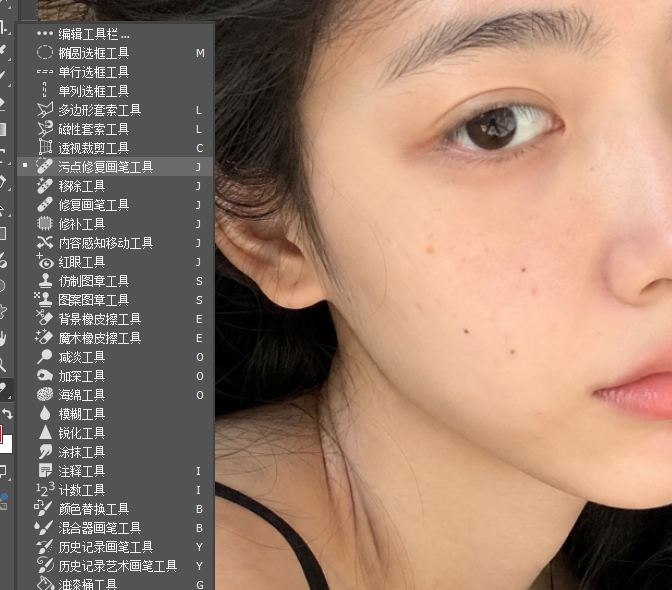672x590 pixels.
Task: Choose the 背景橡皮擦工具 background eraser
Action: tap(115, 319)
